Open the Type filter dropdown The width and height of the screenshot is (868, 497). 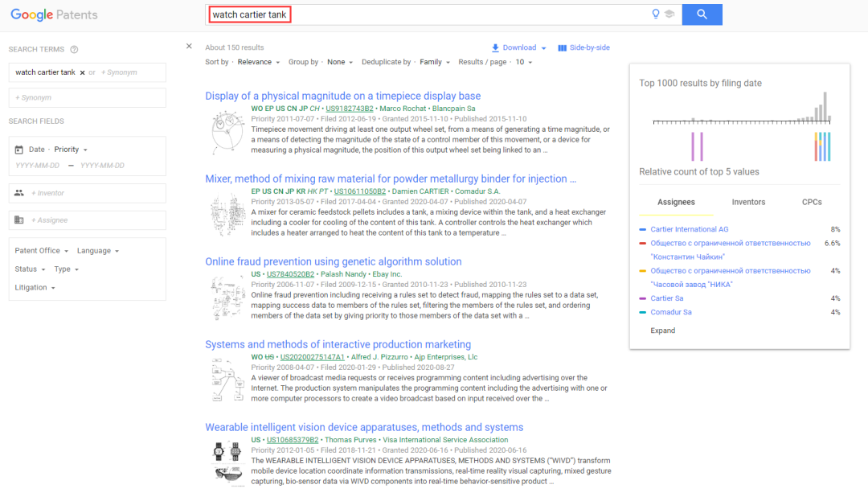click(67, 269)
